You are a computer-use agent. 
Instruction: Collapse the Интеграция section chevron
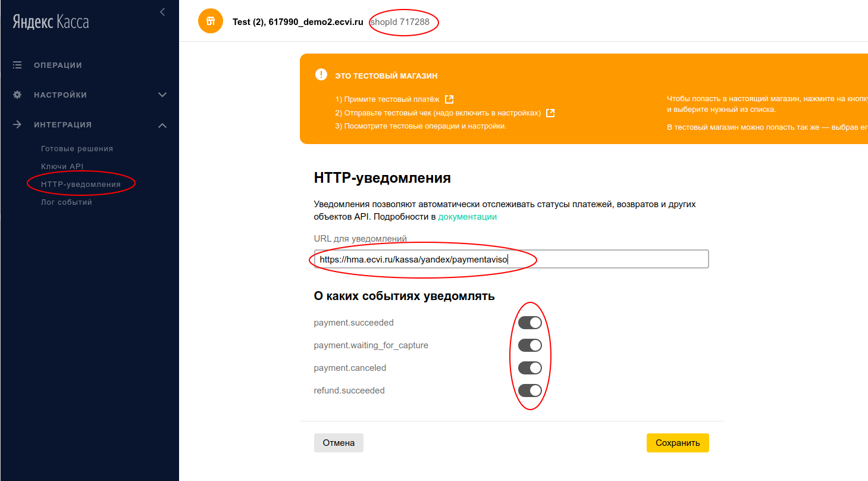tap(162, 125)
